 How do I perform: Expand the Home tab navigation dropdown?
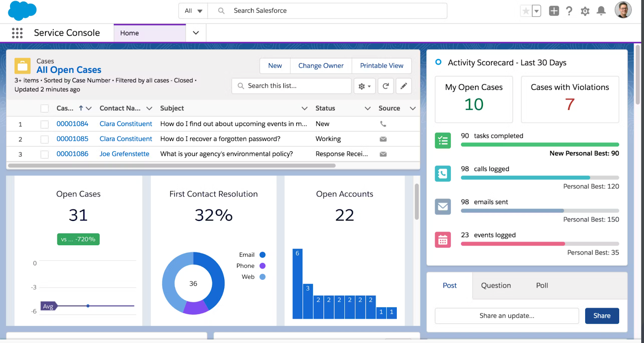pyautogui.click(x=196, y=33)
